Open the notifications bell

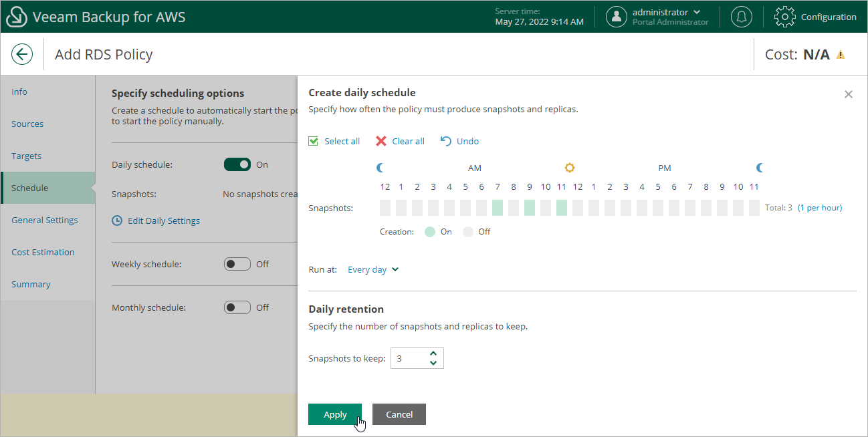point(741,17)
